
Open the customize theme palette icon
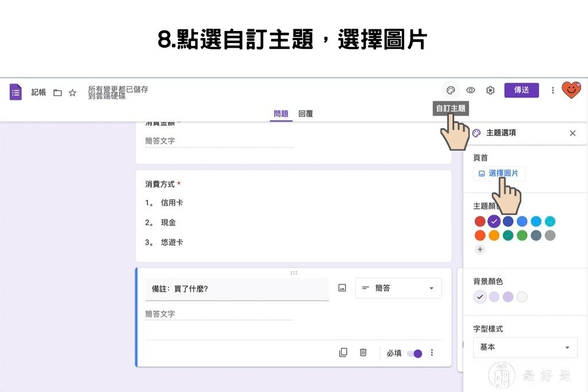[x=451, y=90]
